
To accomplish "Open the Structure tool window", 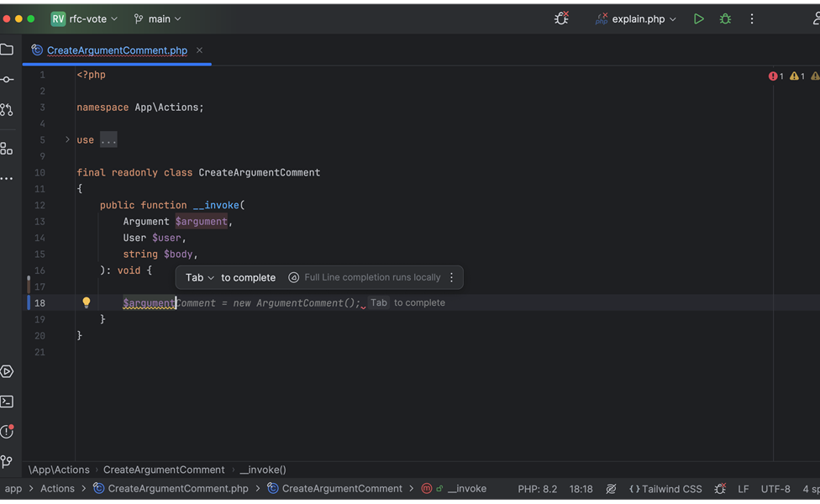I will tap(7, 149).
